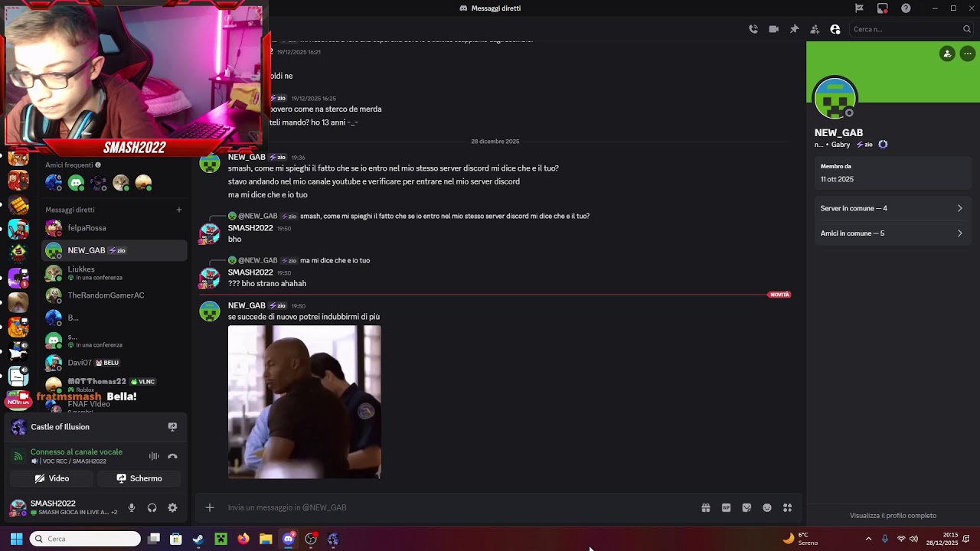Click the plus attach button in message bar
This screenshot has width=980, height=551.
pos(210,507)
